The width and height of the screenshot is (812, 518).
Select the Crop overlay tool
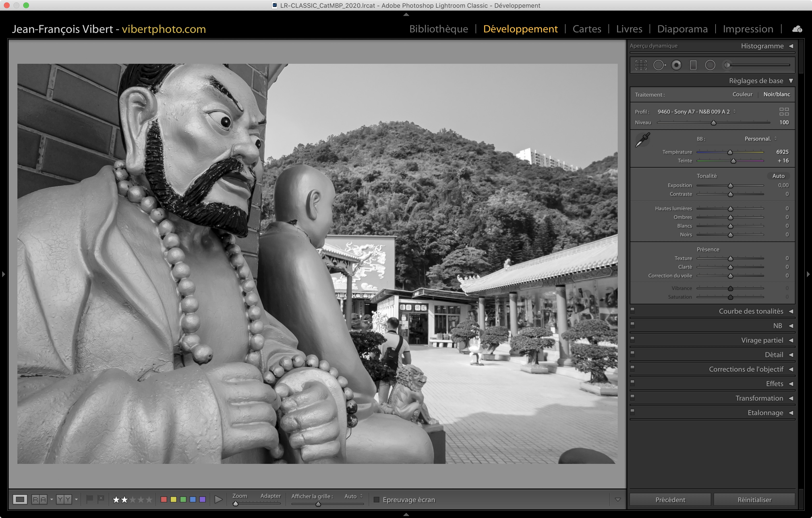pyautogui.click(x=641, y=65)
